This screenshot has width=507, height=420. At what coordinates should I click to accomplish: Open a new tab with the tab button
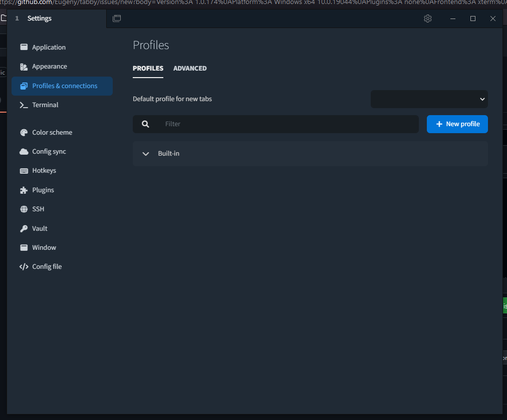117,18
